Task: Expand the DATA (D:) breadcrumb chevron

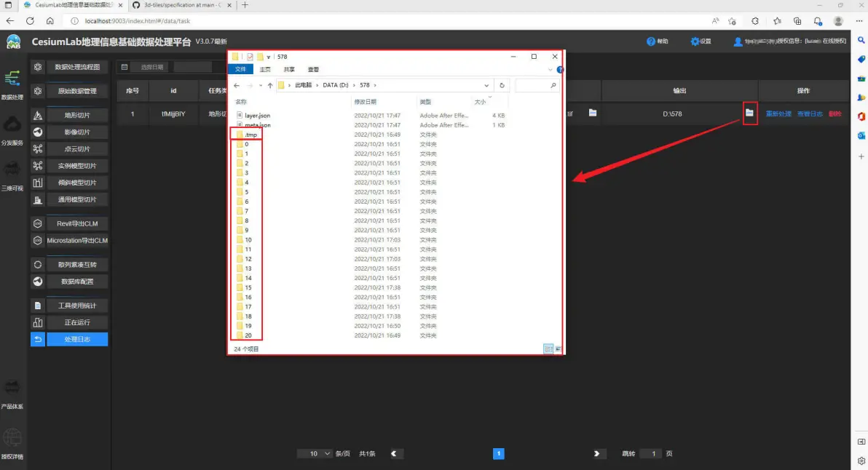Action: pos(354,85)
